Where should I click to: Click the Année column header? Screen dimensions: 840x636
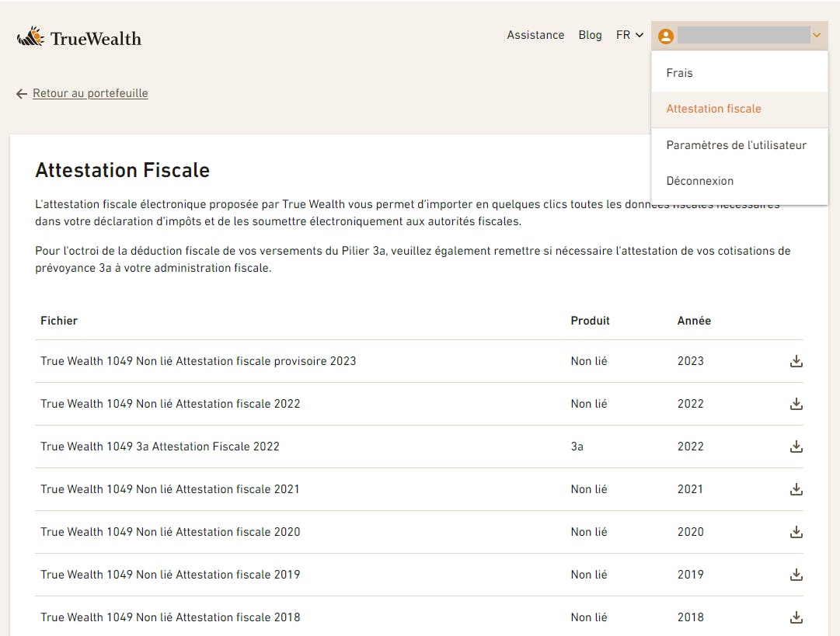[694, 321]
